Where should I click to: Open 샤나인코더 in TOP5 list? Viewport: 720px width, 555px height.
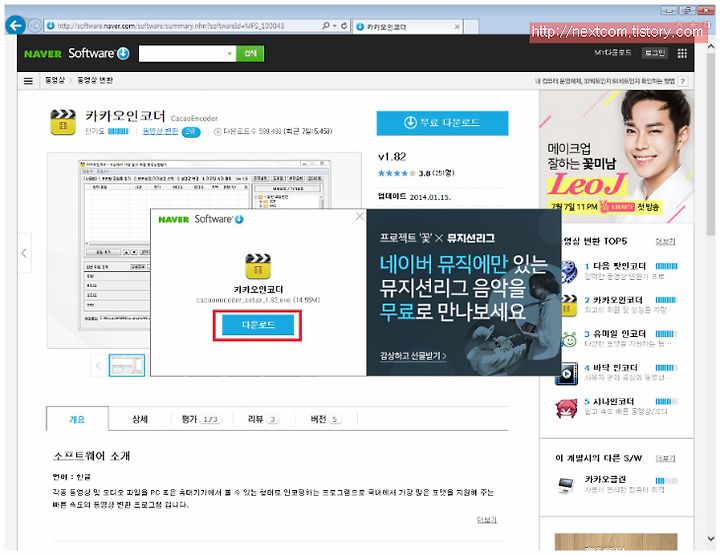click(609, 402)
